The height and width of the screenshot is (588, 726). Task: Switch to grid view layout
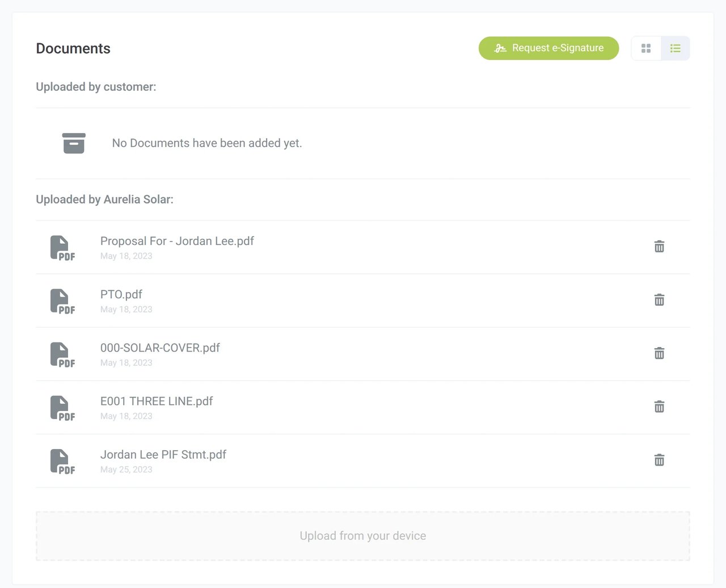coord(646,48)
